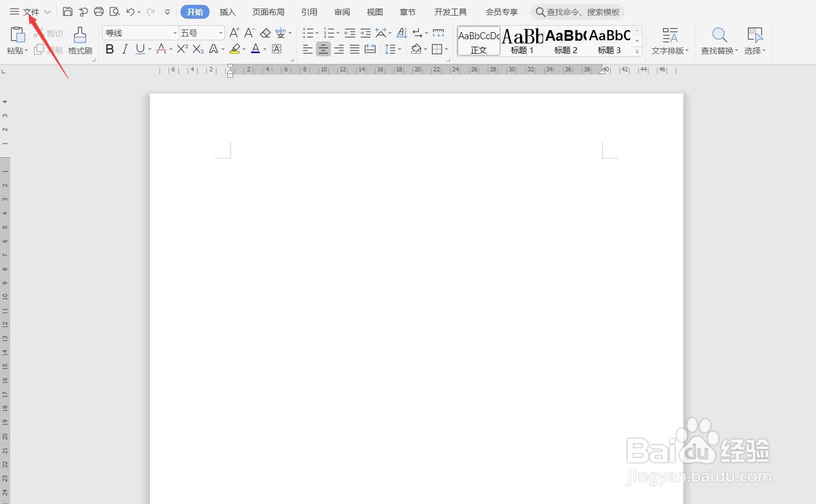Open the 视图 tab

(x=375, y=12)
